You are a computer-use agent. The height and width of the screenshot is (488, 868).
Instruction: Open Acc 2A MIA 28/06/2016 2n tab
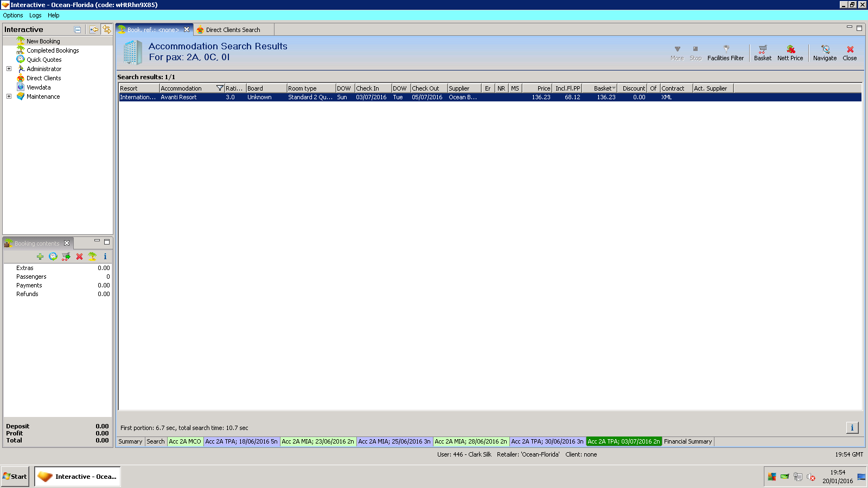pos(471,441)
